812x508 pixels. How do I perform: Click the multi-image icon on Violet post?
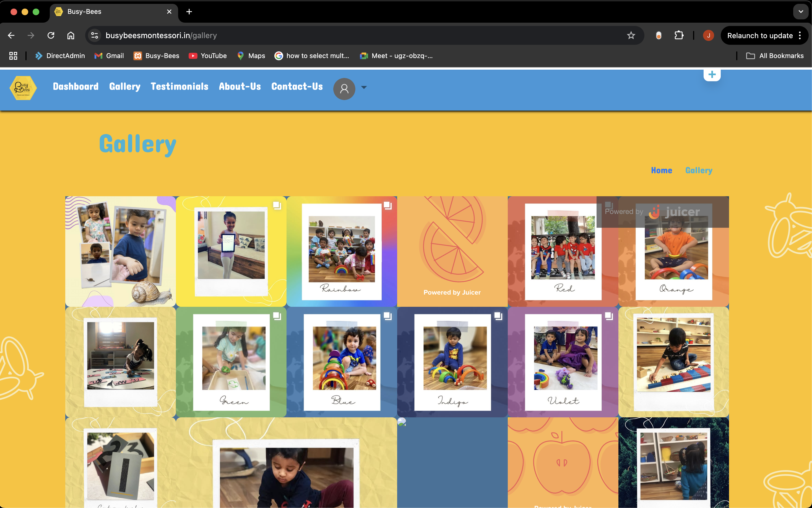pos(609,316)
